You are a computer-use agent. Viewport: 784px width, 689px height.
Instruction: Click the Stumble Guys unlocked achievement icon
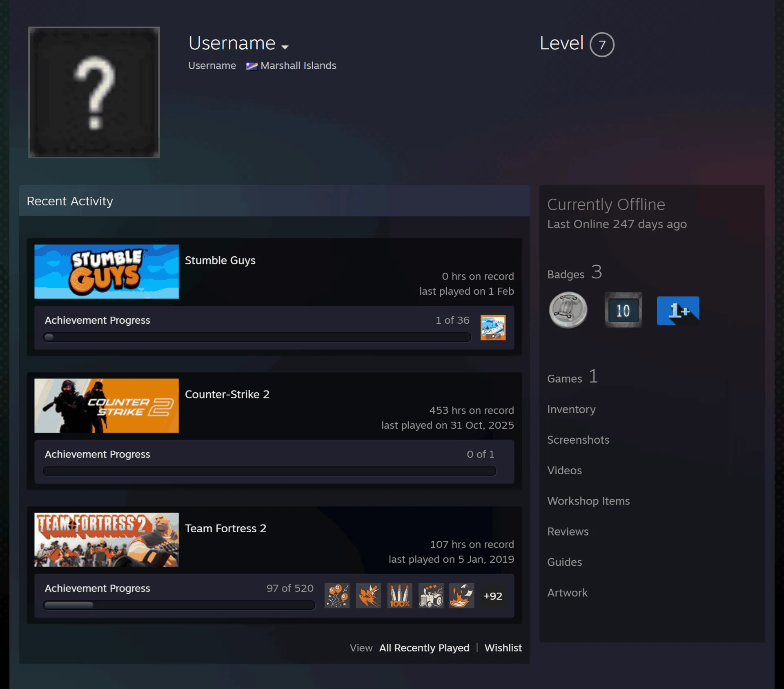(x=493, y=327)
